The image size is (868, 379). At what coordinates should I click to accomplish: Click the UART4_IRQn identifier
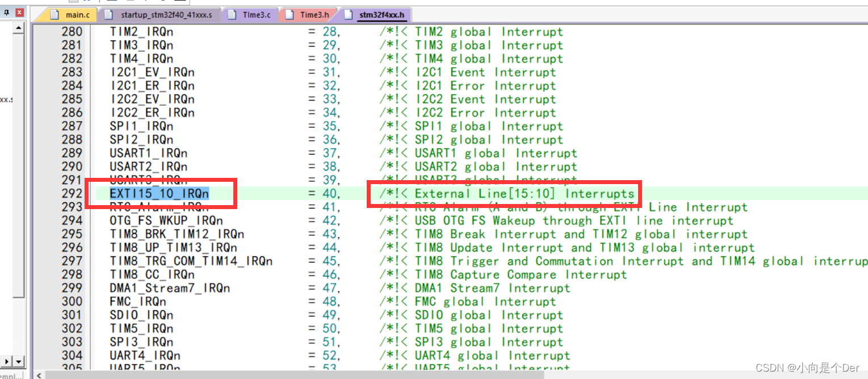tap(145, 356)
